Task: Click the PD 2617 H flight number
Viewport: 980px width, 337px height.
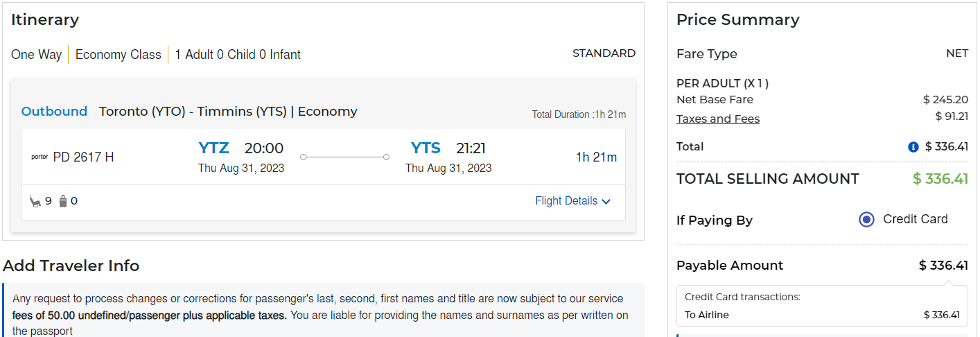Action: [83, 157]
